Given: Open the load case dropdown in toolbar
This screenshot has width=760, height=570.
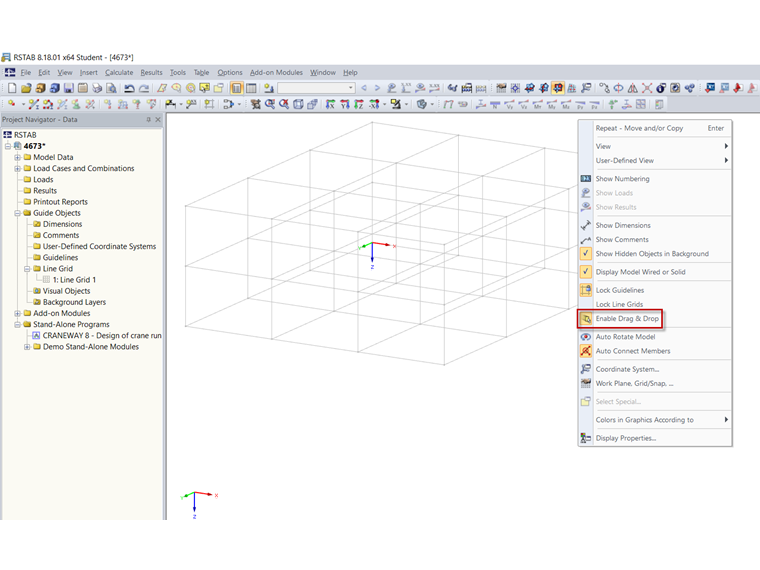Looking at the screenshot, I should click(x=351, y=88).
